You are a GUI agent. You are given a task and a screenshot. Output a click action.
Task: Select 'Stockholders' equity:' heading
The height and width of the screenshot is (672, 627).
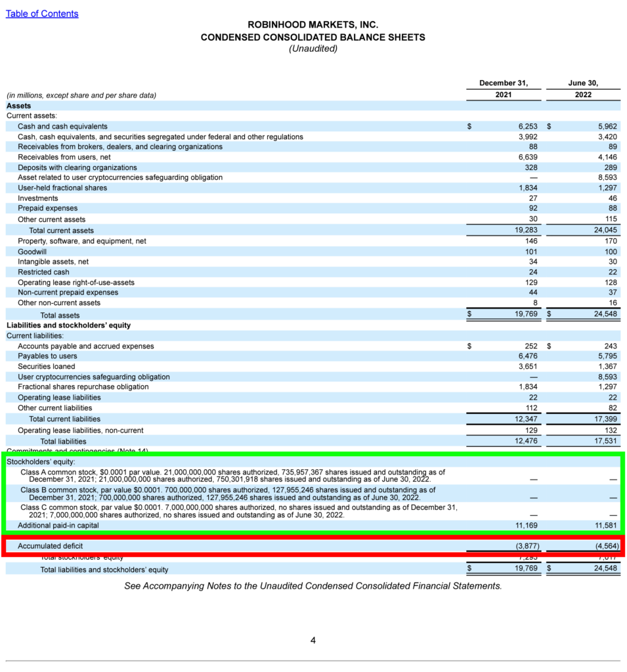pos(41,462)
